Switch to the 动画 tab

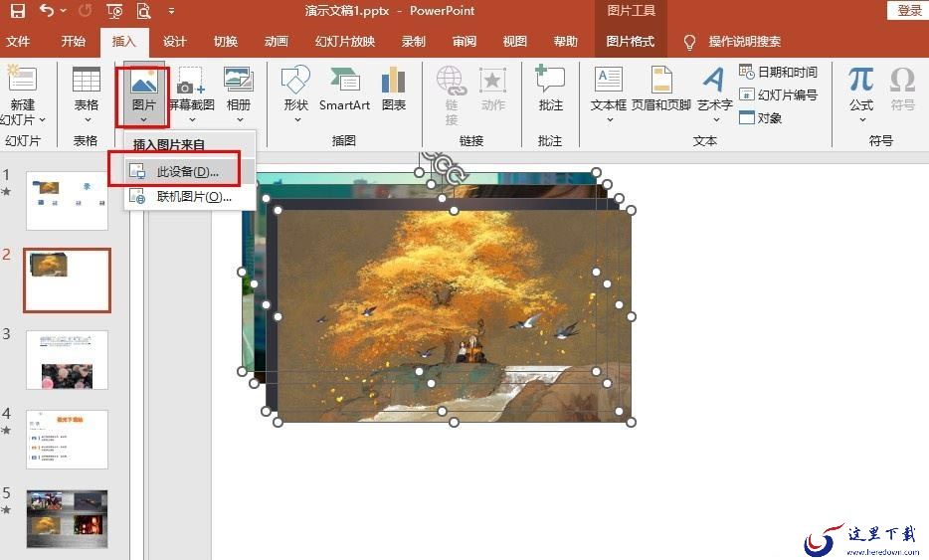(x=277, y=42)
